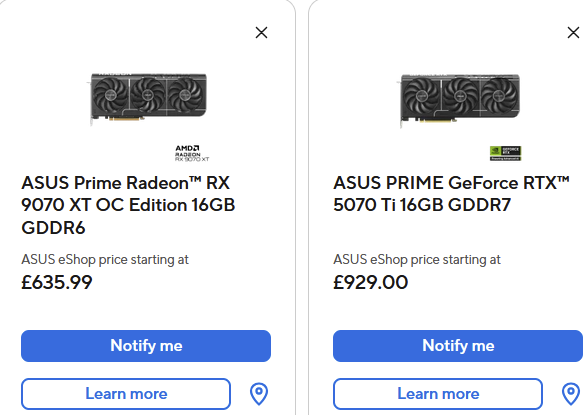Learn more about the Radeon RX 9070 XT
The width and height of the screenshot is (587, 415).
pyautogui.click(x=126, y=394)
